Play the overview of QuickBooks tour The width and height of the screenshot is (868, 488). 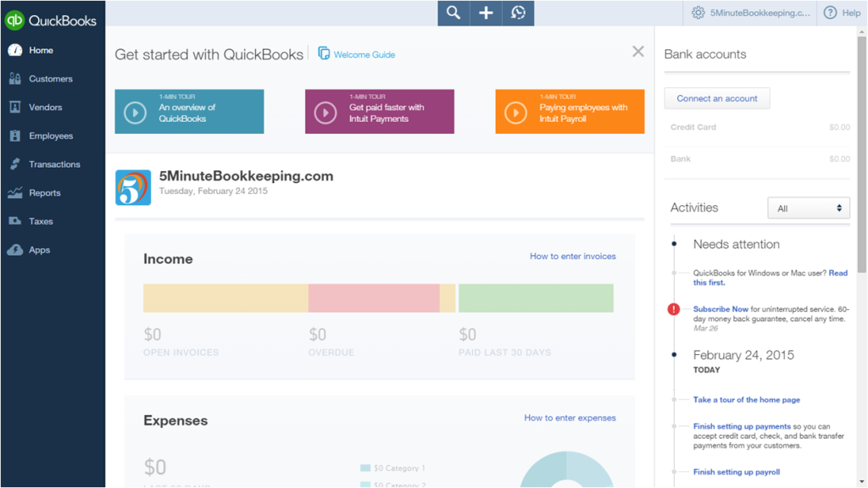click(x=135, y=113)
